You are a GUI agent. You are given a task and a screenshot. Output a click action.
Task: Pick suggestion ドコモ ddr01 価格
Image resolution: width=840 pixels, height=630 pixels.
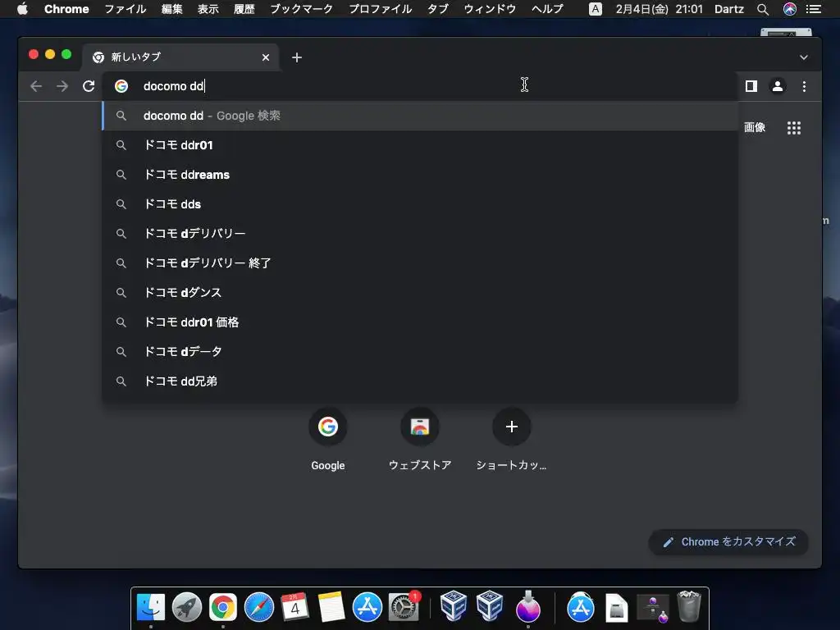tap(419, 322)
